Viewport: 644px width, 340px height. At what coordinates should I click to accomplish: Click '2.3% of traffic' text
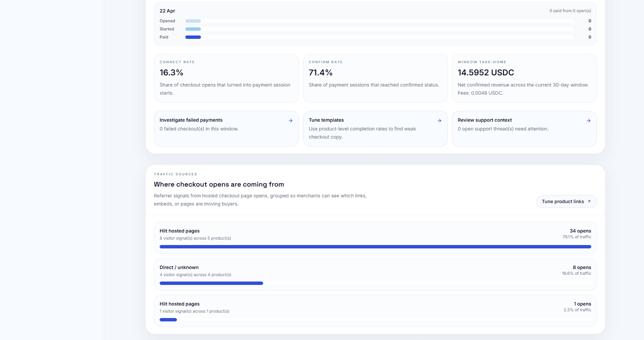tap(577, 310)
